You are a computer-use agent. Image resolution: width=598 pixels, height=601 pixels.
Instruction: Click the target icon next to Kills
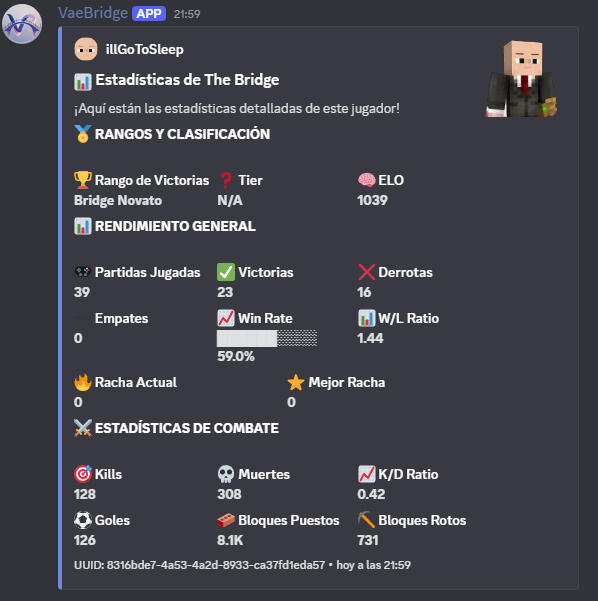pyautogui.click(x=83, y=474)
